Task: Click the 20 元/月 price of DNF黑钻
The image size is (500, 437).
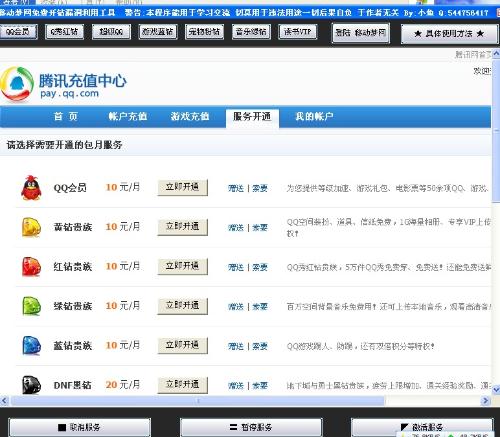Action: [x=123, y=385]
